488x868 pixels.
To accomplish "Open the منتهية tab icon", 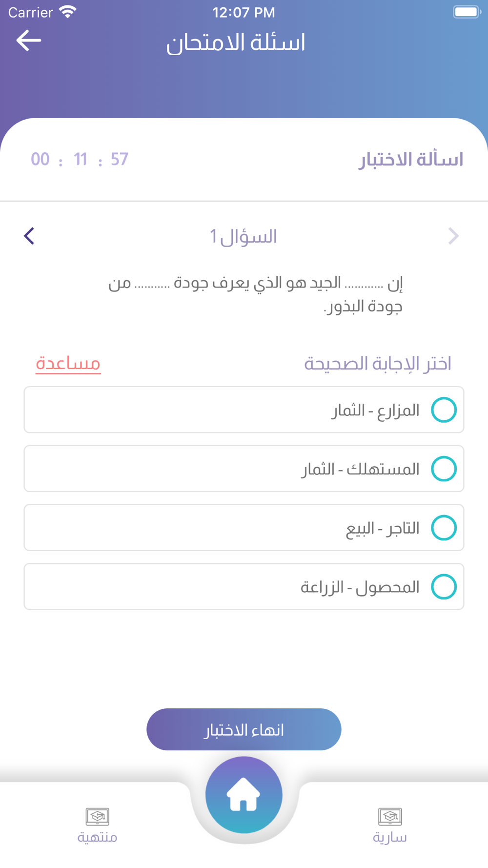I will coord(97,816).
